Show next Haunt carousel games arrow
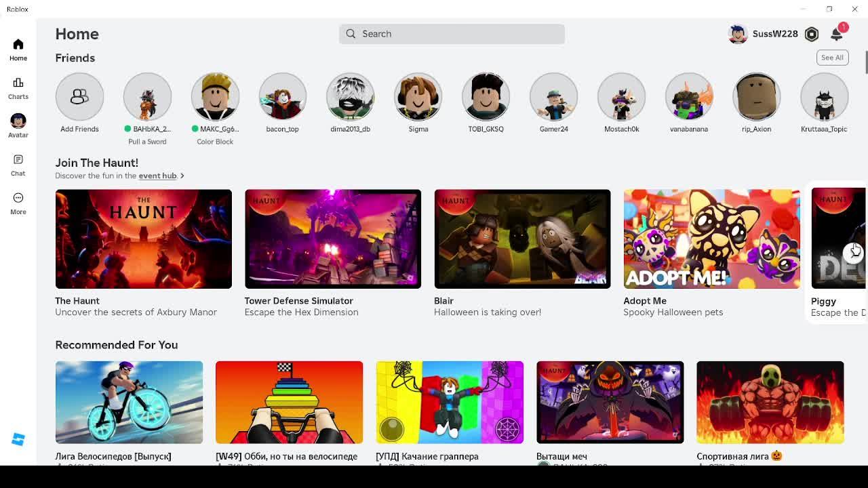Viewport: 868px width, 488px height. point(854,251)
